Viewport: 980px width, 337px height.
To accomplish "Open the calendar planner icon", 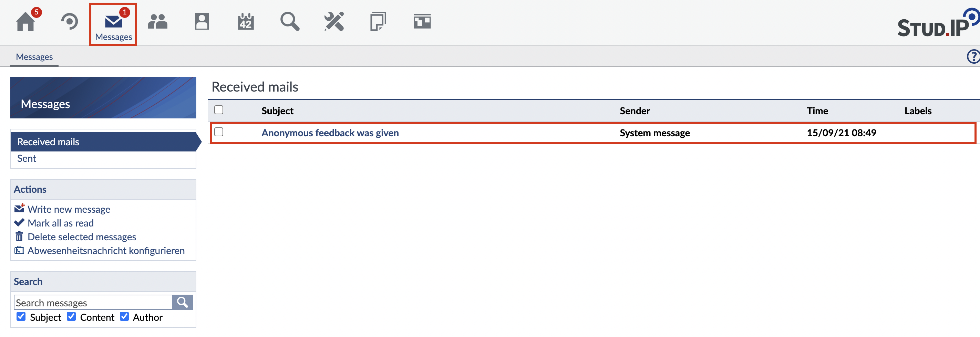I will point(246,22).
